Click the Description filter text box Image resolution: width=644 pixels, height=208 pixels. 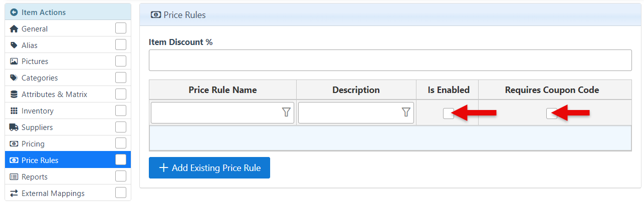(x=350, y=112)
